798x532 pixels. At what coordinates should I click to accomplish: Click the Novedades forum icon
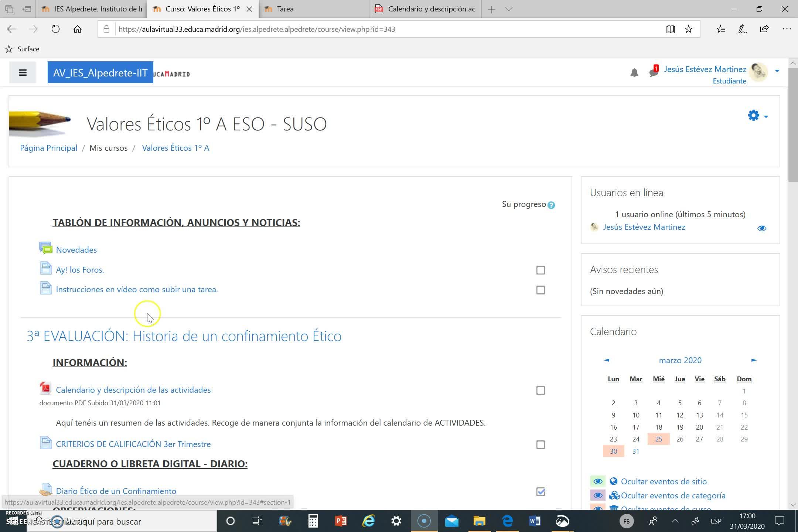pos(46,249)
